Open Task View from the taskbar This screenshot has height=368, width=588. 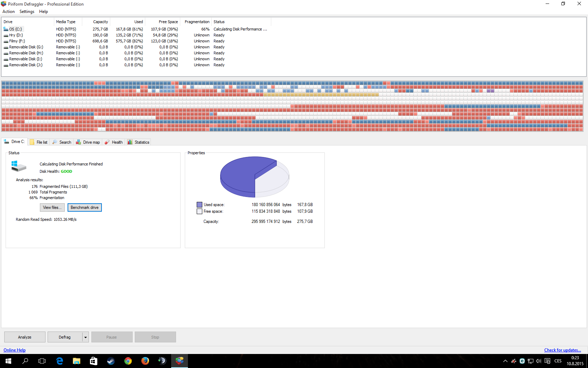pos(42,361)
